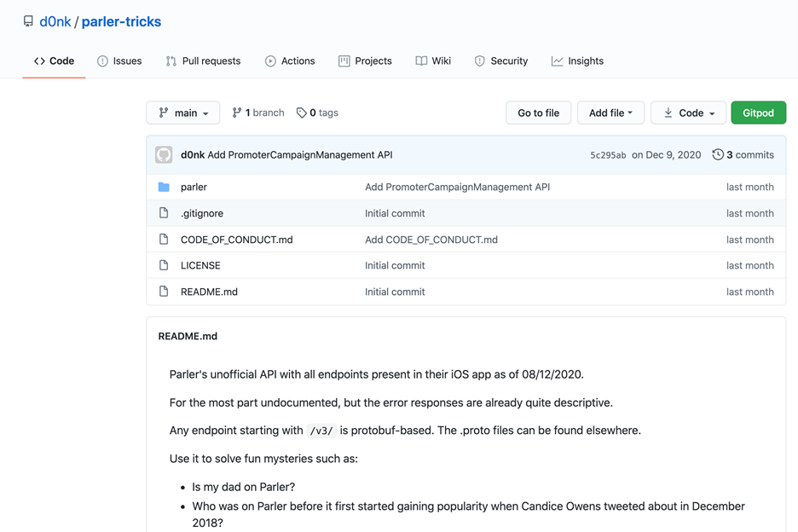The image size is (798, 532).
Task: Click "on Dec 9, 2020" commit date
Action: tap(667, 155)
